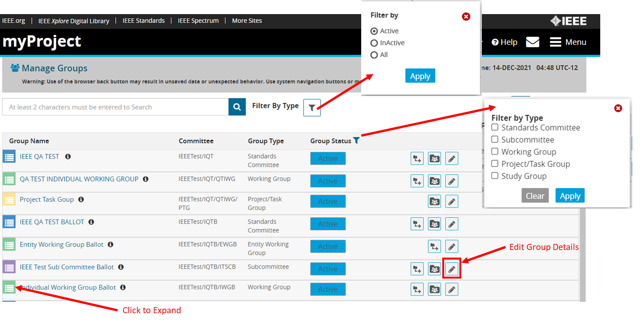Show info for Entity Working Group Ballot
The image size is (644, 322).
pyautogui.click(x=110, y=244)
